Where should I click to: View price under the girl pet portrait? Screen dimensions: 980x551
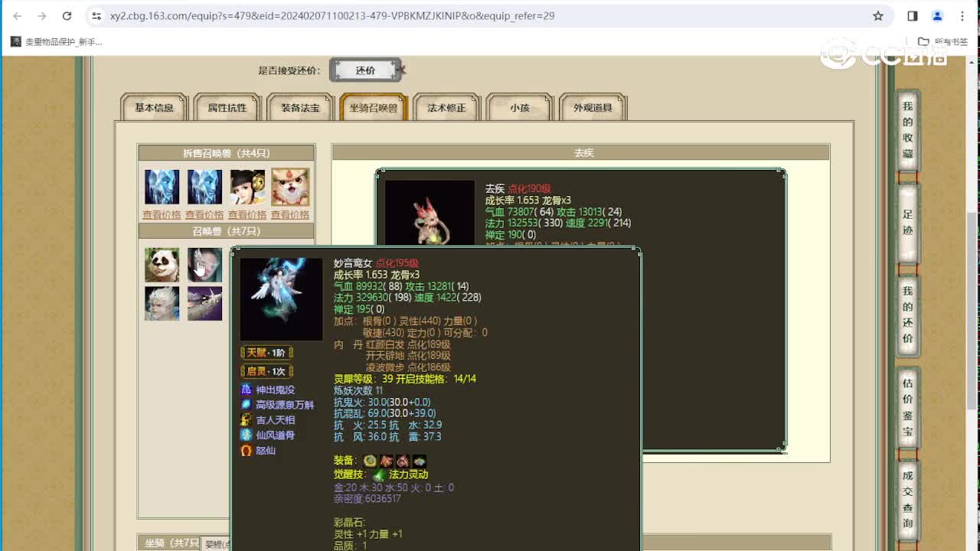coord(247,215)
